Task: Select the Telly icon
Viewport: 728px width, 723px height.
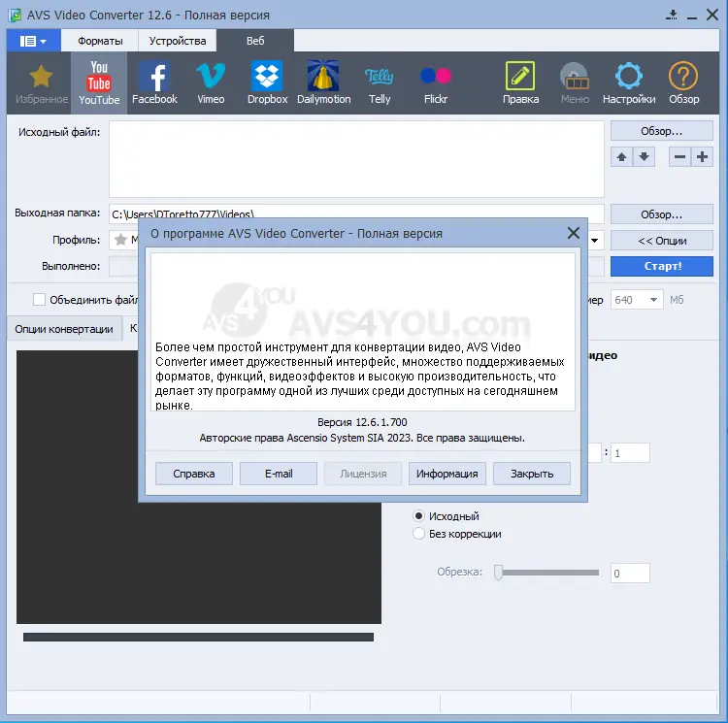Action: pyautogui.click(x=380, y=83)
